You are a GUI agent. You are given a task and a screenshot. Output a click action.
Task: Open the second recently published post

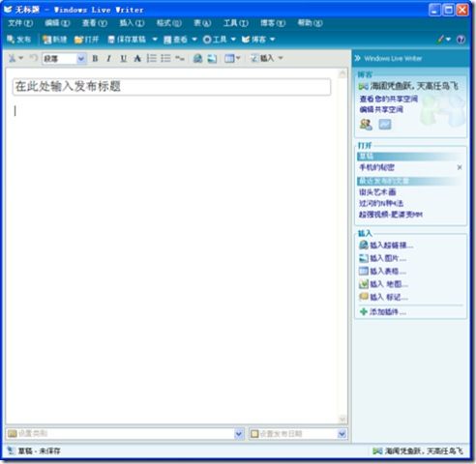(x=381, y=203)
